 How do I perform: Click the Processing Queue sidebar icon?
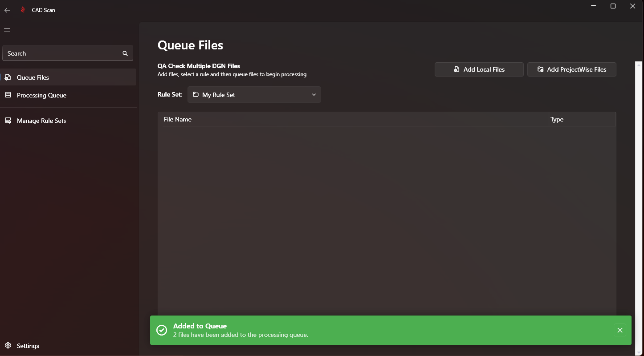coord(8,95)
